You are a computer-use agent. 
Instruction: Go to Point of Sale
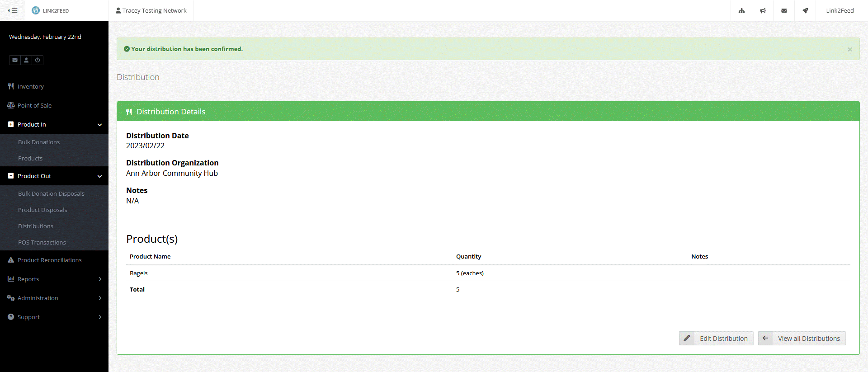tap(34, 105)
